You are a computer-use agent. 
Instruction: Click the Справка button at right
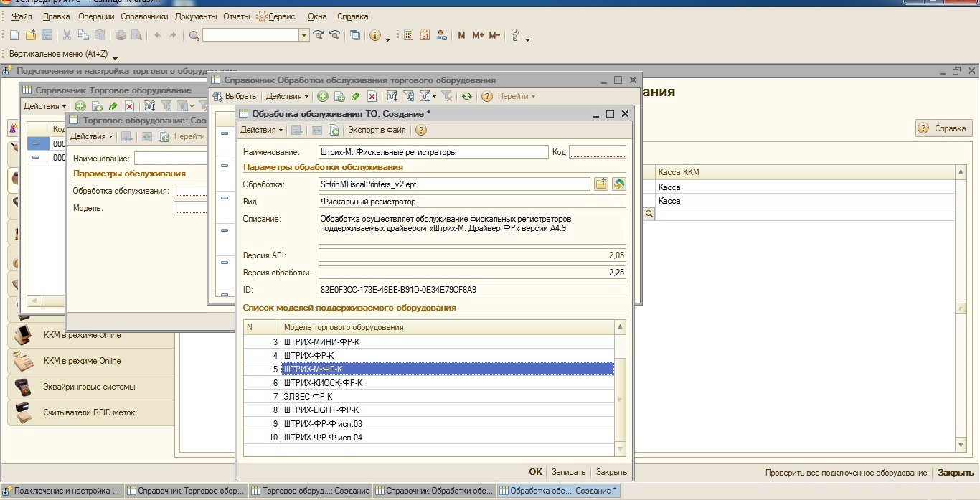pos(943,128)
